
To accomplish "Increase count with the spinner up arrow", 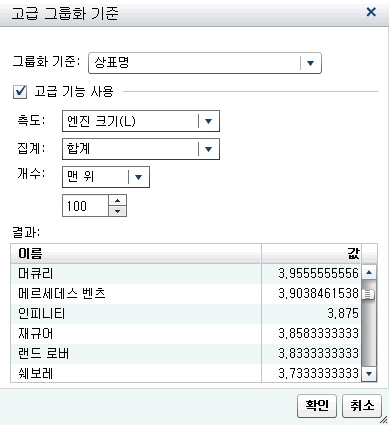I will coord(117,201).
